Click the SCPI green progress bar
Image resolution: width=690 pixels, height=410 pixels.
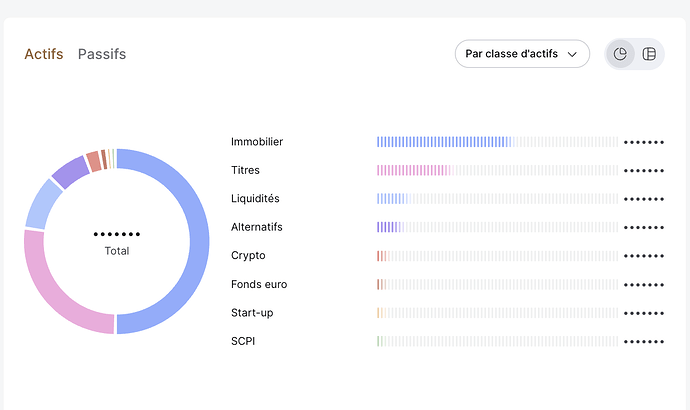coord(497,341)
